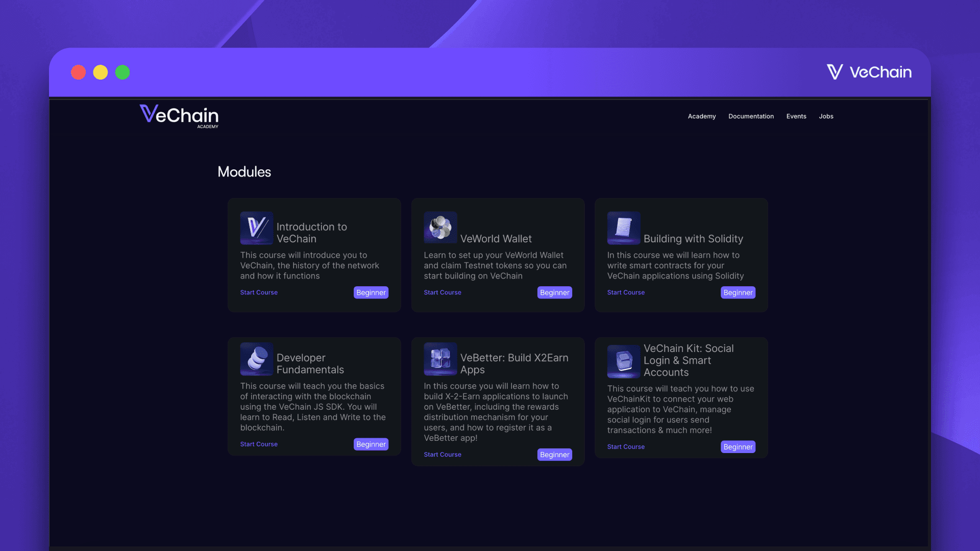The width and height of the screenshot is (980, 551).
Task: Select the VeChain Kit course icon
Action: tap(624, 362)
